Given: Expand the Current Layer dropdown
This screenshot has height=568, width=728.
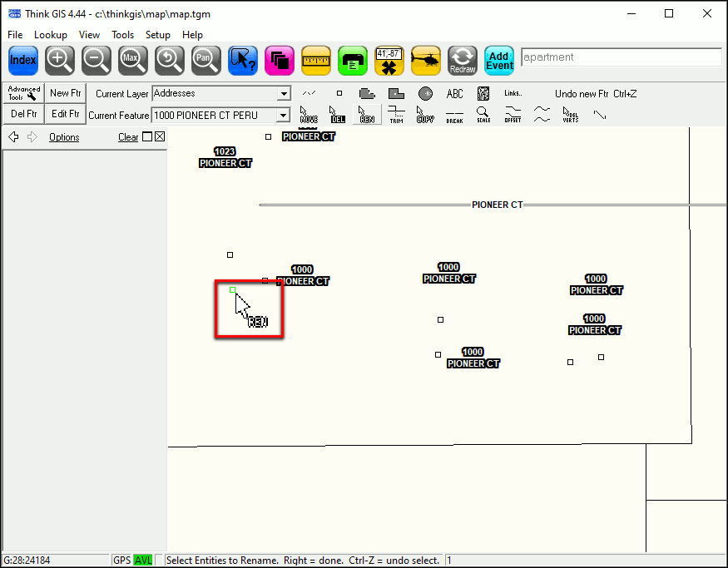Looking at the screenshot, I should click(x=284, y=94).
